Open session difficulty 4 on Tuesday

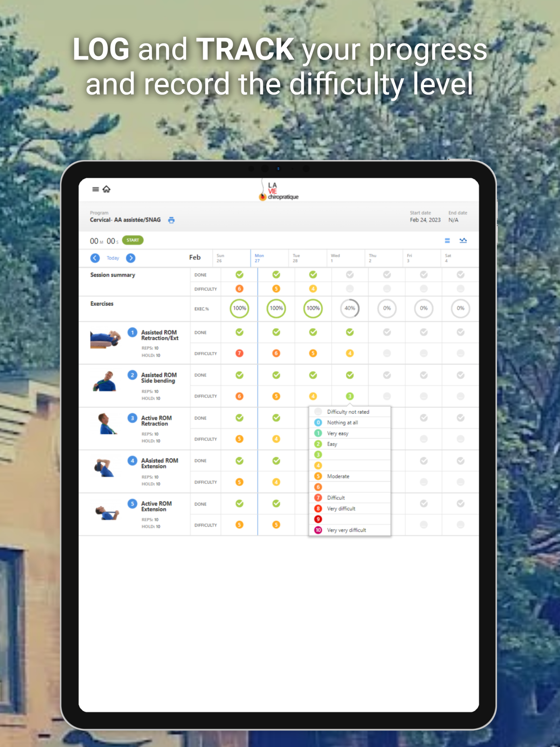[x=313, y=289]
